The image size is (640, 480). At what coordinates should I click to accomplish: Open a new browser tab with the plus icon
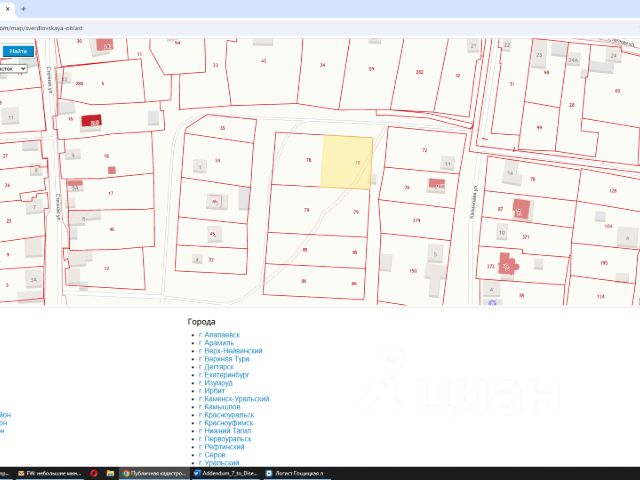(x=23, y=9)
